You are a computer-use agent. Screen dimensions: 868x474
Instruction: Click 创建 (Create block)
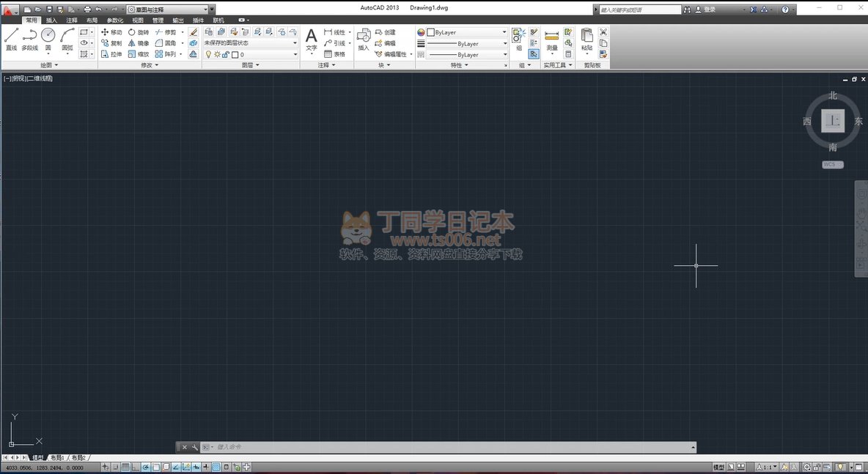click(x=386, y=32)
